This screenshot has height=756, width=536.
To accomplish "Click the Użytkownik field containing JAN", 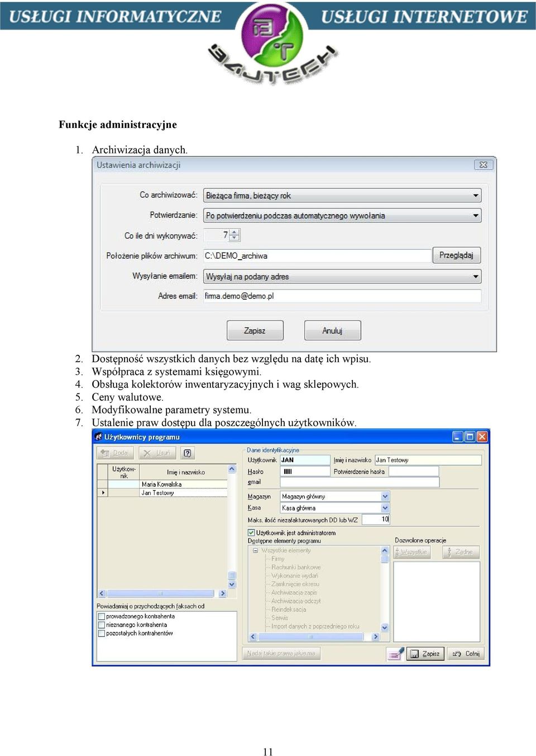I will tap(305, 460).
